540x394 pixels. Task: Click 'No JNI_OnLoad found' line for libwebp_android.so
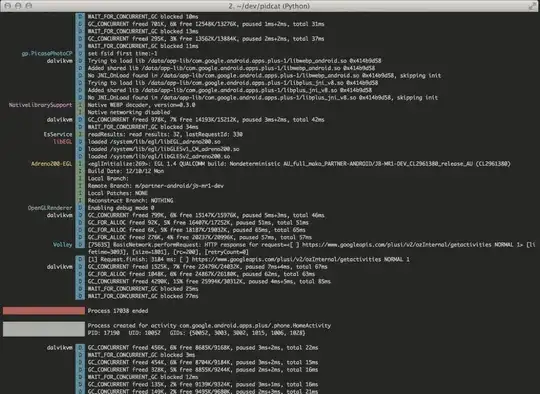(x=264, y=75)
